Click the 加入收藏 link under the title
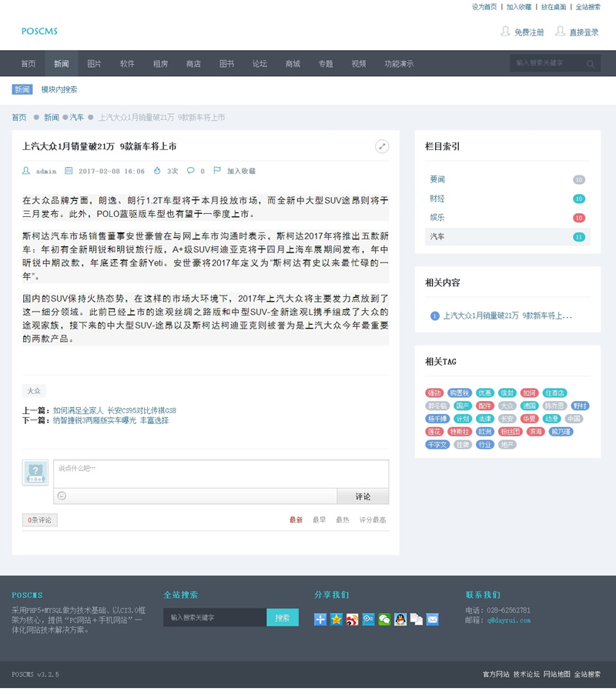Viewport: 616px width, 698px height. (x=241, y=171)
